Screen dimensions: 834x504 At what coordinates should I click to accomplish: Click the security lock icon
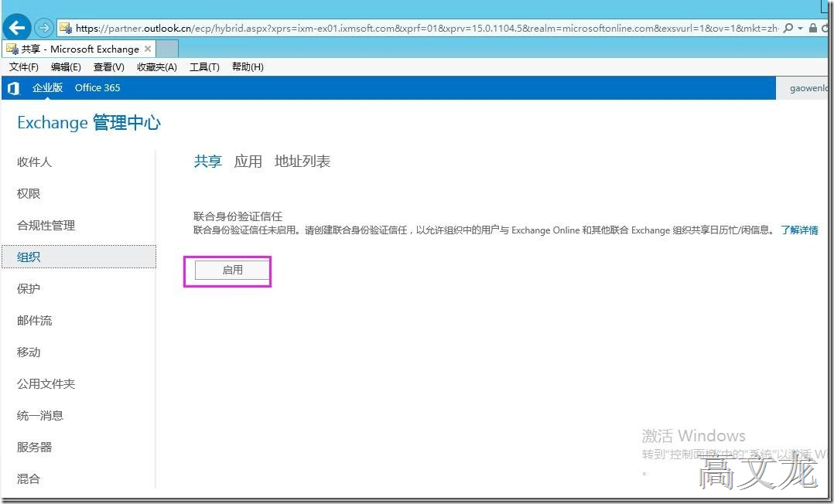click(812, 28)
